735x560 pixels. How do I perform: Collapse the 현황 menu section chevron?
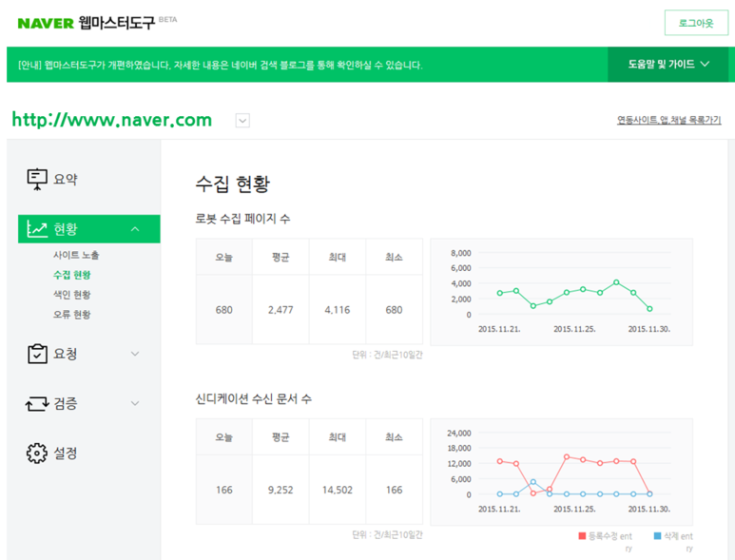click(x=135, y=229)
